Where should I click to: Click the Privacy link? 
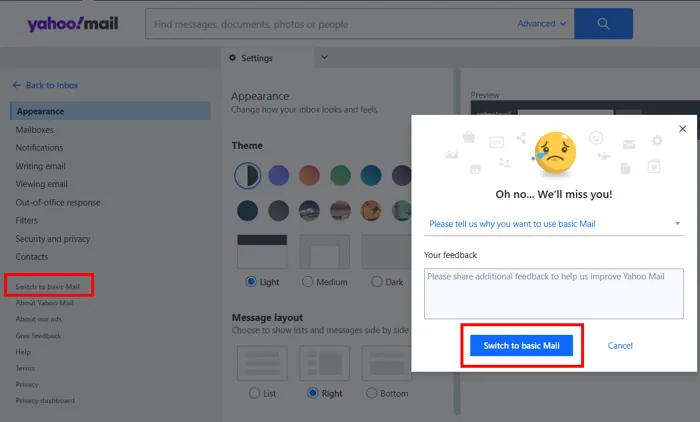[x=27, y=384]
